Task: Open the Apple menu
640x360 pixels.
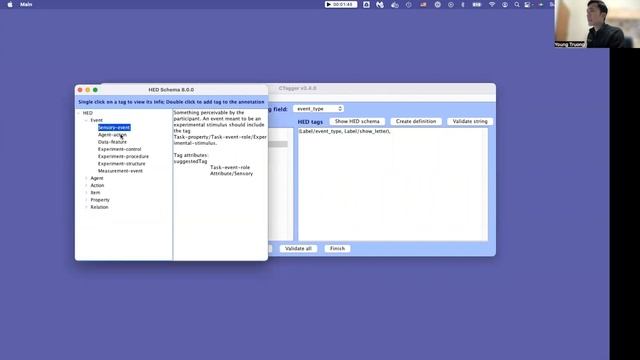Action: pyautogui.click(x=10, y=4)
